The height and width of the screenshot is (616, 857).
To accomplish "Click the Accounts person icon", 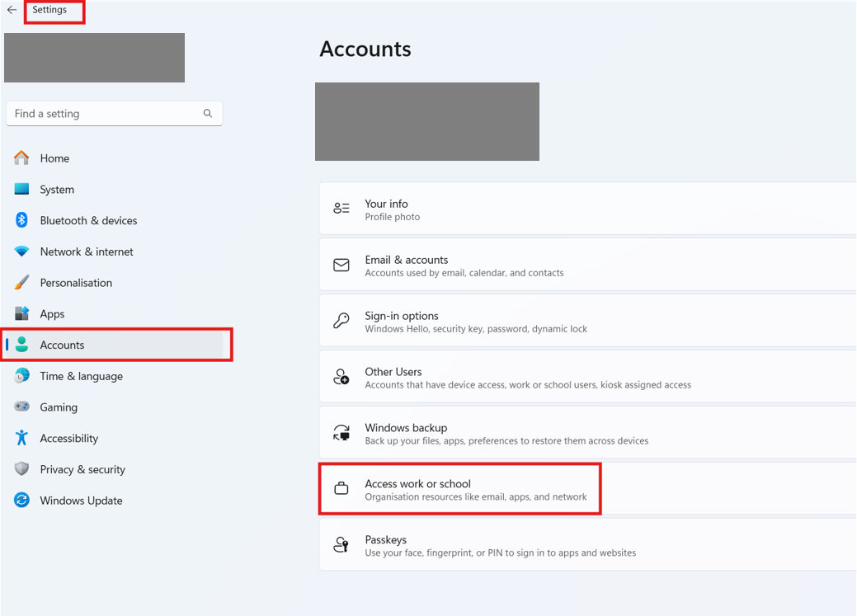I will point(22,345).
